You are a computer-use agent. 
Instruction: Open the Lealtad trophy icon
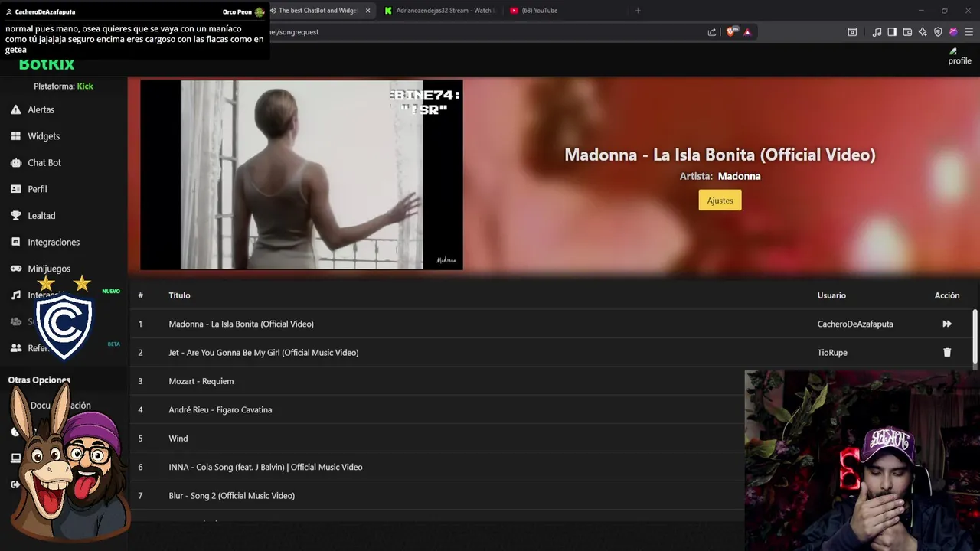[x=15, y=216]
